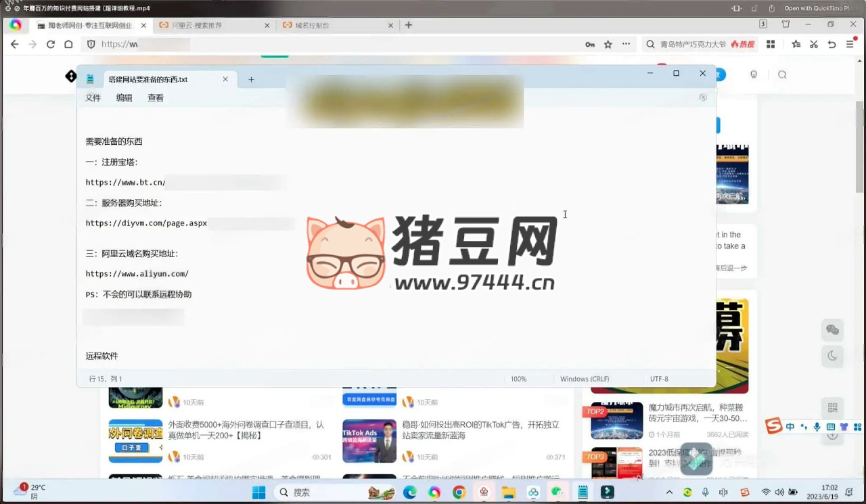Mute sound via taskbar speaker icon
This screenshot has width=866, height=504.
[779, 492]
